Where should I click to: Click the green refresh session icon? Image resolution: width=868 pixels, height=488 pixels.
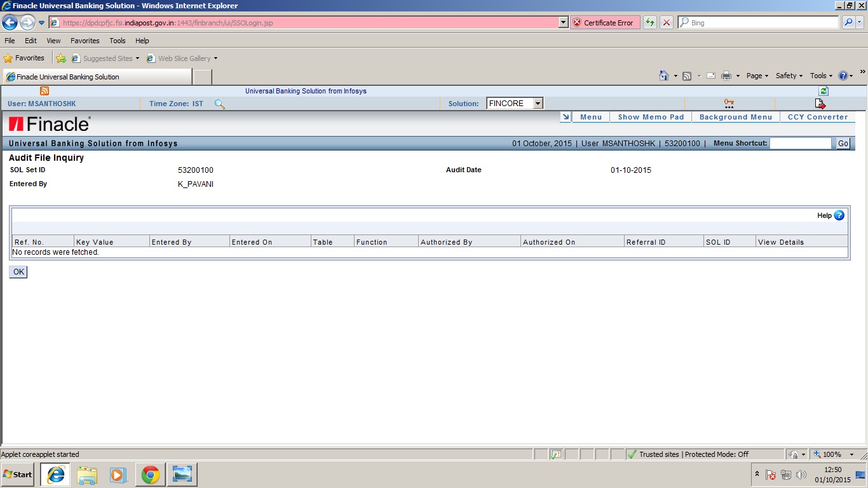(x=822, y=91)
